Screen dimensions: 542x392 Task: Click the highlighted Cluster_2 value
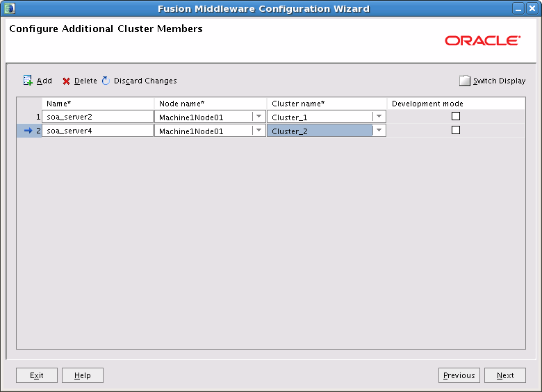(x=290, y=131)
